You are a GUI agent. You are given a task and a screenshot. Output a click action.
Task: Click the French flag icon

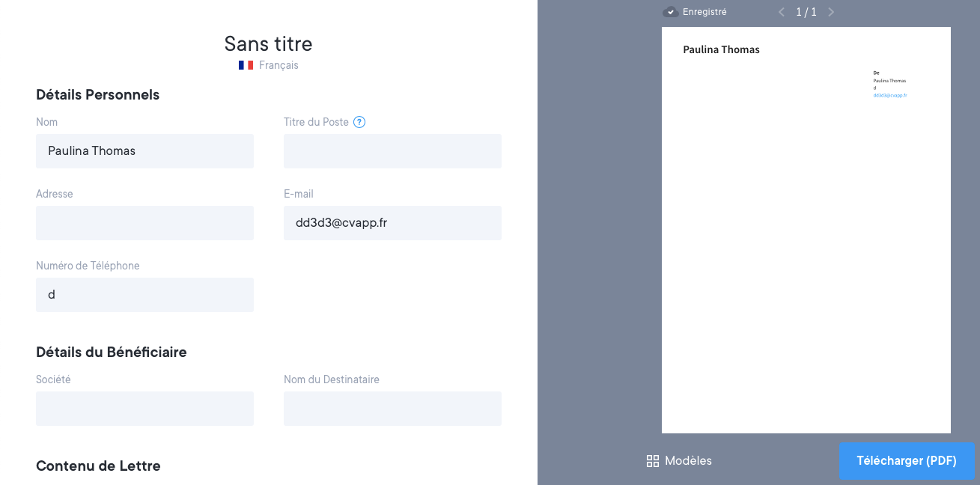click(246, 65)
